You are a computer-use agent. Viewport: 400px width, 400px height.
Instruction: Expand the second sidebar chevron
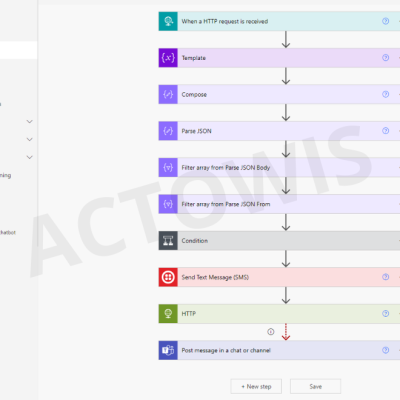tap(30, 139)
